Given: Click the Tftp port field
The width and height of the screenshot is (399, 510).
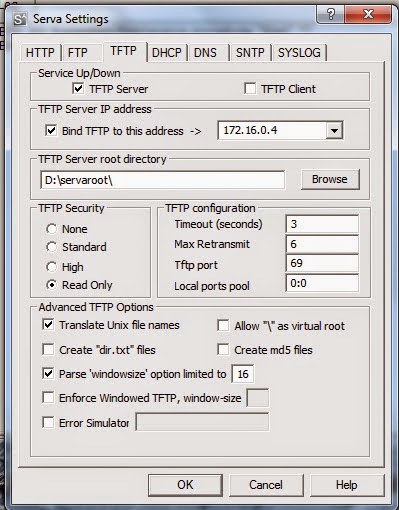Looking at the screenshot, I should [322, 263].
